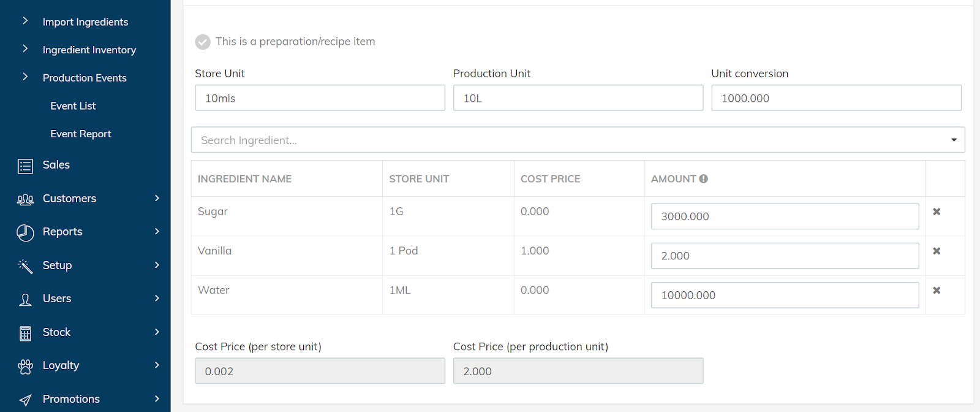The image size is (980, 412).
Task: Toggle the preparation/recipe item checkbox
Action: pos(203,42)
